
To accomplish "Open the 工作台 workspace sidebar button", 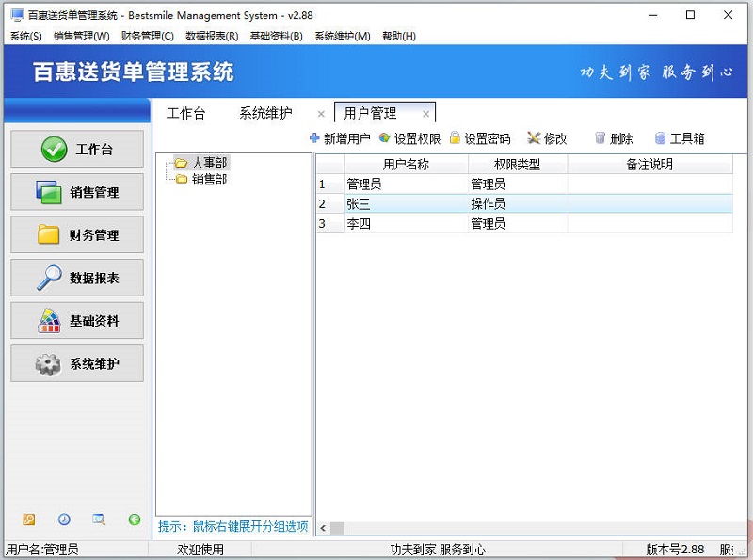I will point(76,149).
